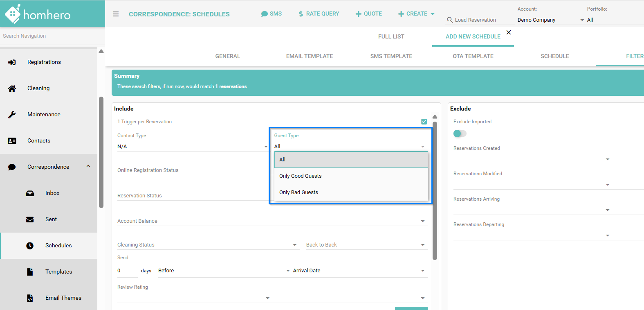644x310 pixels.
Task: Uncheck the 1 Trigger per Reservation checkbox
Action: tap(424, 122)
